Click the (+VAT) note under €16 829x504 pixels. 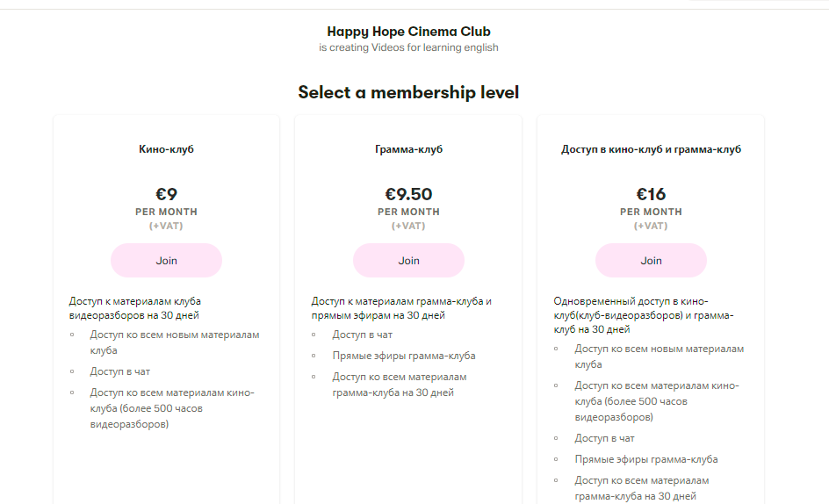click(x=651, y=226)
